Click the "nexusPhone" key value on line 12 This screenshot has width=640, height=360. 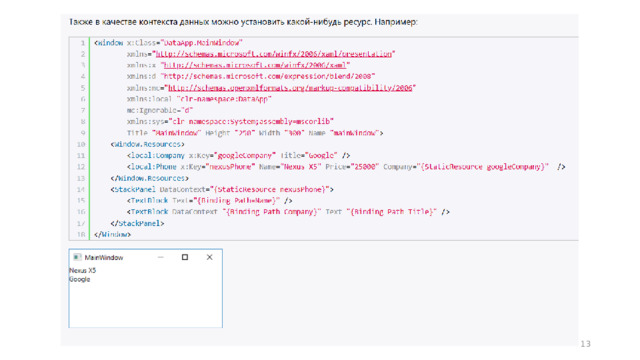[x=231, y=167]
